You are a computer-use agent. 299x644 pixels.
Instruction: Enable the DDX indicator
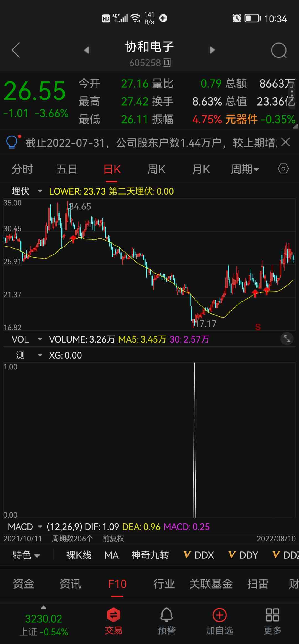click(x=199, y=555)
